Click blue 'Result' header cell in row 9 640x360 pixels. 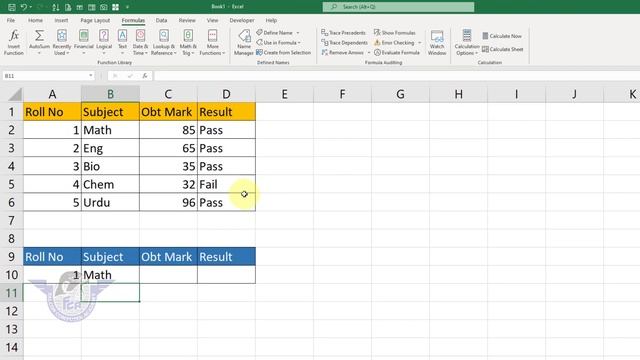[227, 257]
